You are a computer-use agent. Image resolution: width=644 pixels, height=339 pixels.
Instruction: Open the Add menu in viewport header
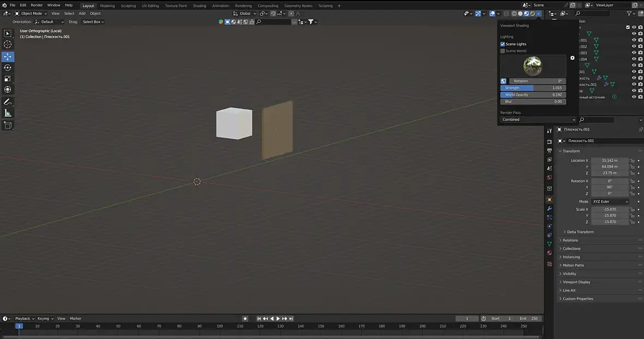(x=82, y=14)
